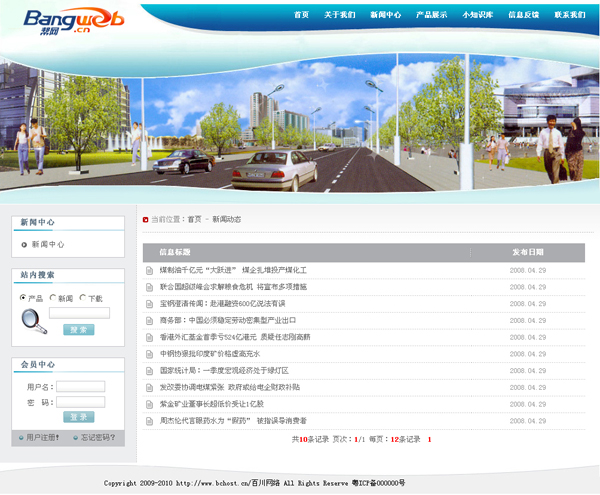
Task: Click the red breadcrumb icon before 当前位置
Action: [x=146, y=219]
